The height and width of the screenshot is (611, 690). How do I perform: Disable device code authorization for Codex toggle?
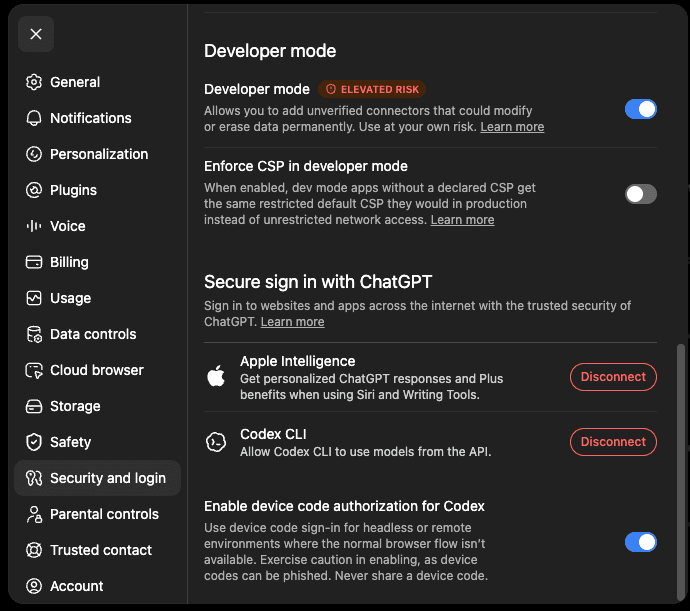pyautogui.click(x=641, y=542)
